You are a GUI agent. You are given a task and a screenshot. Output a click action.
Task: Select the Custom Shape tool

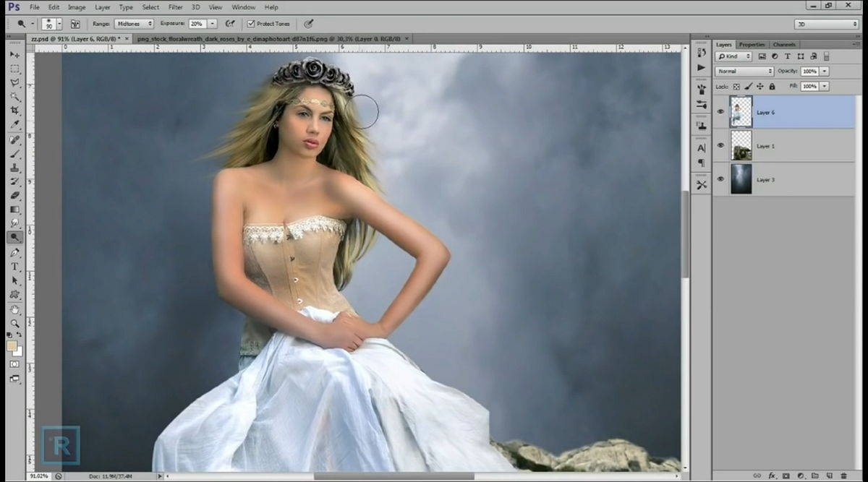14,295
